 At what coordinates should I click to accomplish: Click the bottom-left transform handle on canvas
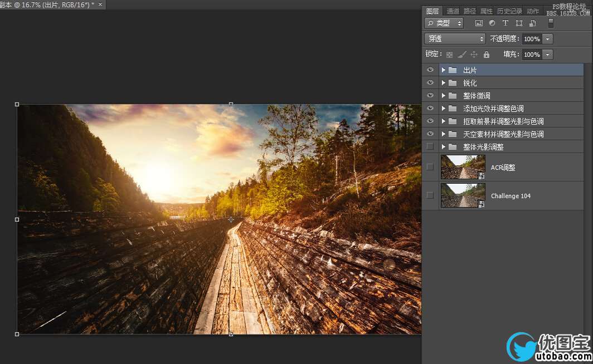click(17, 334)
